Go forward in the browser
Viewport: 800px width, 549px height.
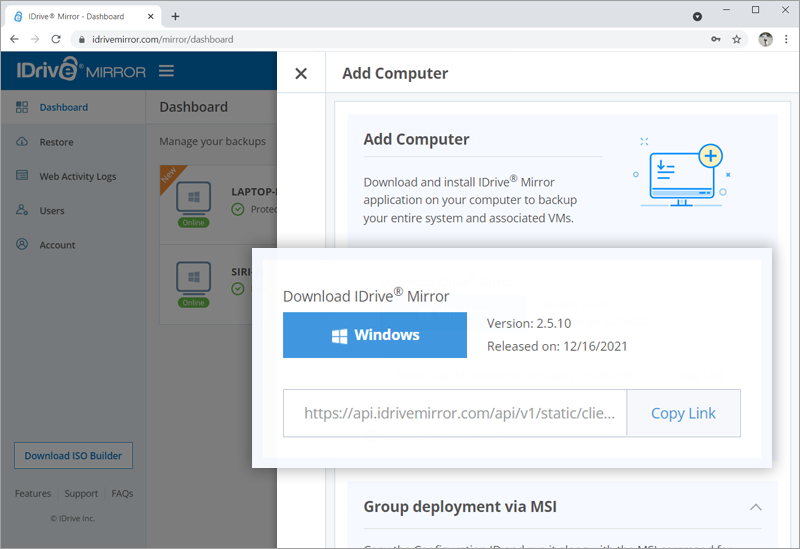tap(35, 39)
